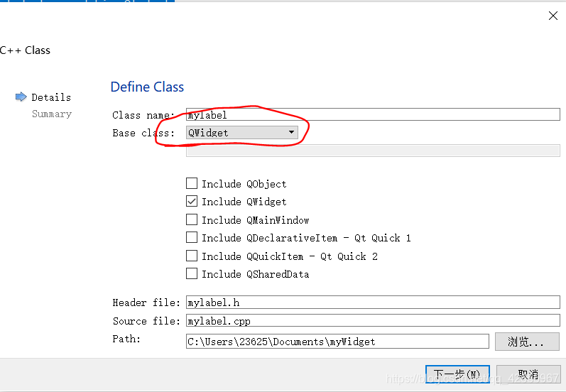Click the Define Class heading
566x392 pixels.
pyautogui.click(x=147, y=87)
